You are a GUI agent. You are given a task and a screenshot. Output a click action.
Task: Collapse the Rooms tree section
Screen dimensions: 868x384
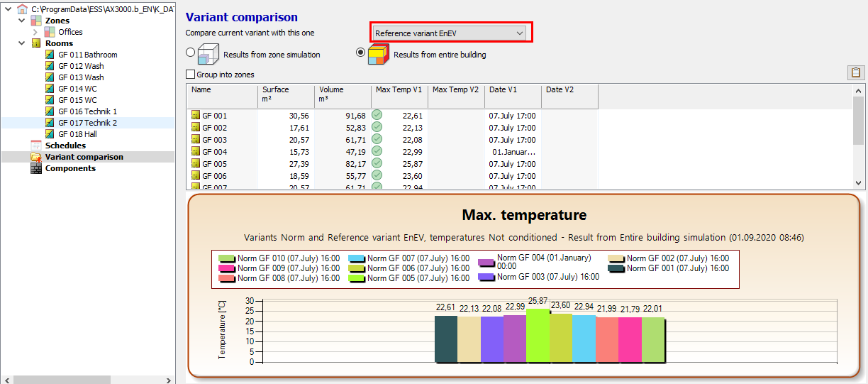[x=21, y=43]
